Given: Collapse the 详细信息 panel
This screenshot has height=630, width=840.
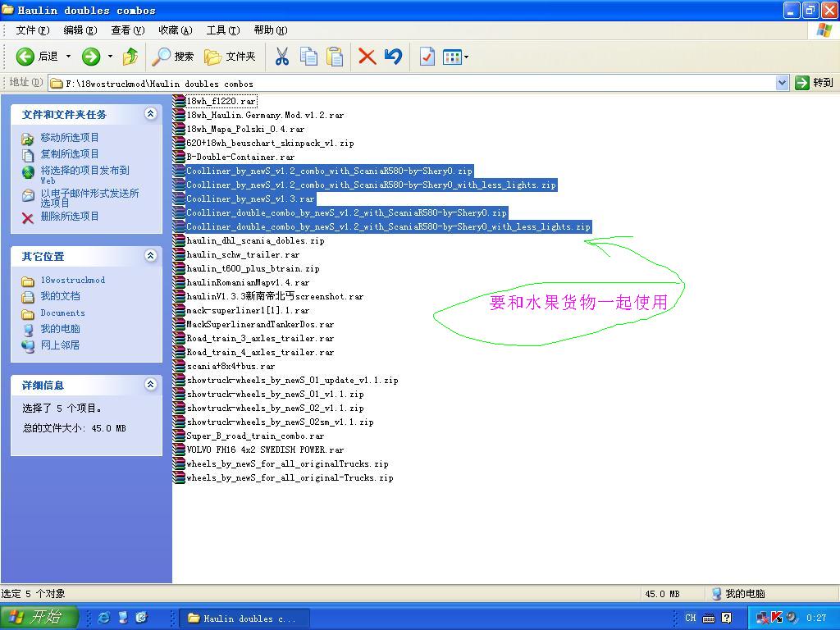Looking at the screenshot, I should 150,385.
